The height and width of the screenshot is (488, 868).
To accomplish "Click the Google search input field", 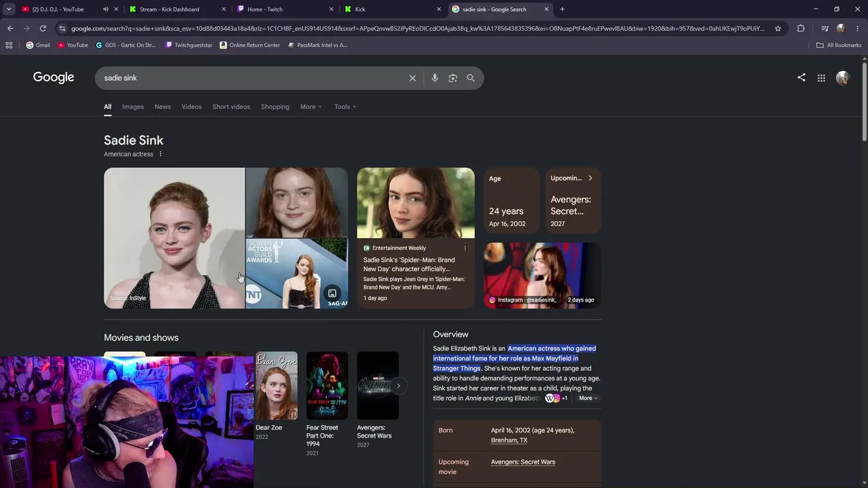I will tap(251, 78).
